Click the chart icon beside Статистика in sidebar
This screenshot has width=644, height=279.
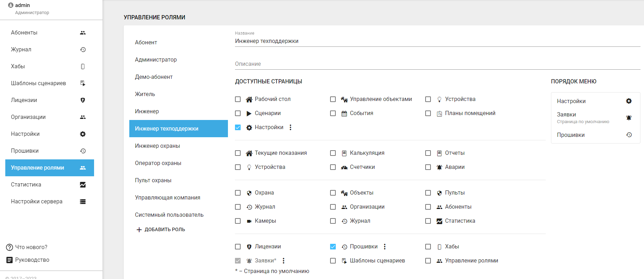[x=83, y=185]
